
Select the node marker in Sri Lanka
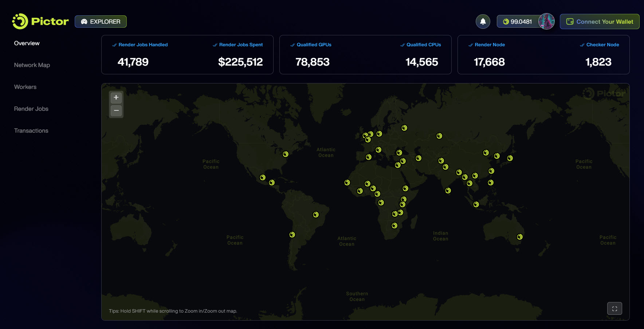448,191
